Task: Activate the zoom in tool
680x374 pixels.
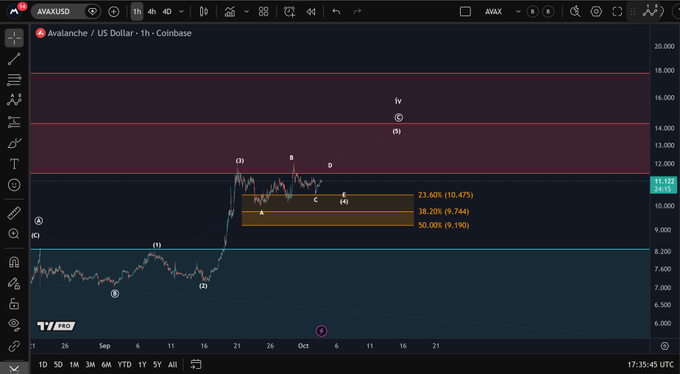Action: 14,234
